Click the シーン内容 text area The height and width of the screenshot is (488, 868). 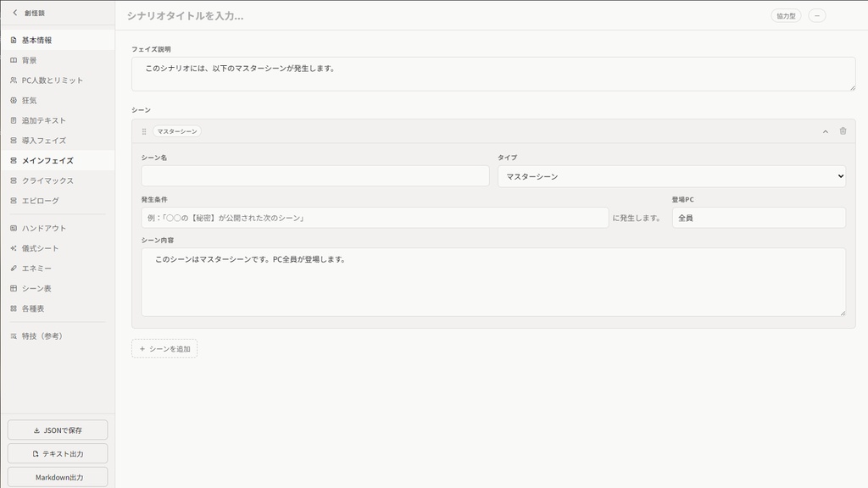(493, 282)
